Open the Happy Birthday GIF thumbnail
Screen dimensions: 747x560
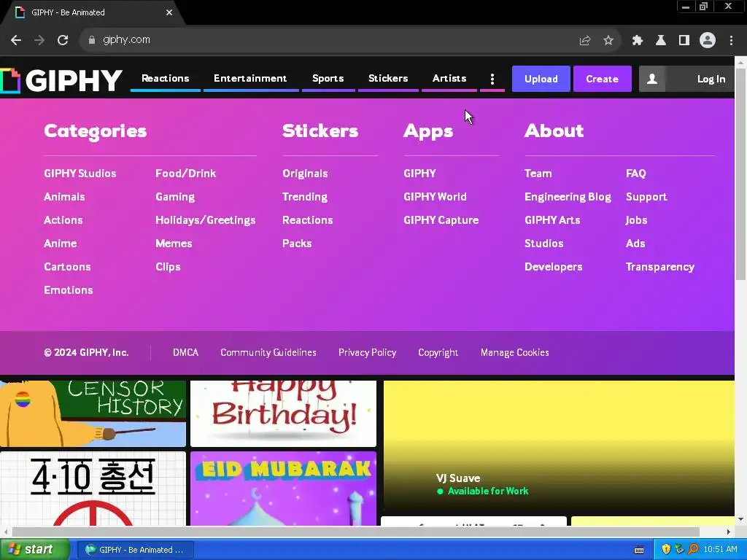284,413
